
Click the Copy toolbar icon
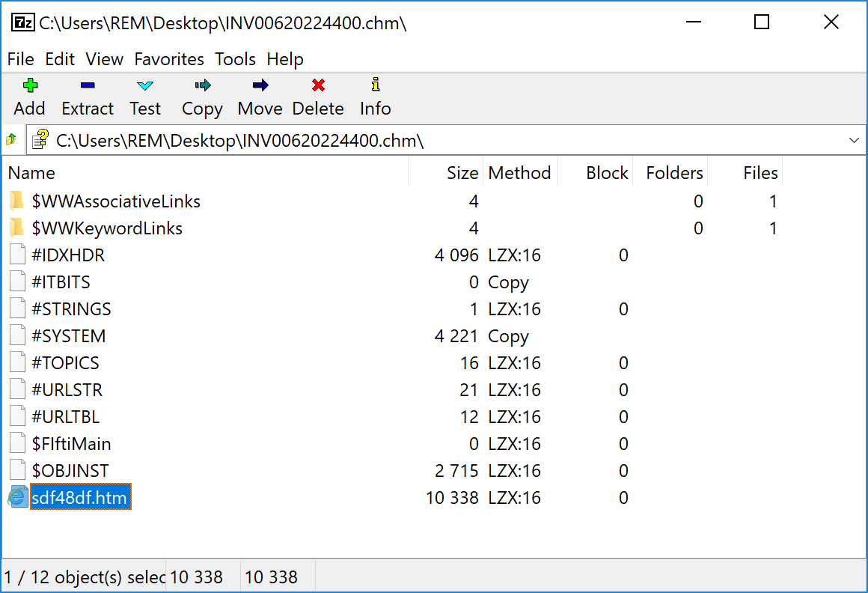click(x=202, y=86)
